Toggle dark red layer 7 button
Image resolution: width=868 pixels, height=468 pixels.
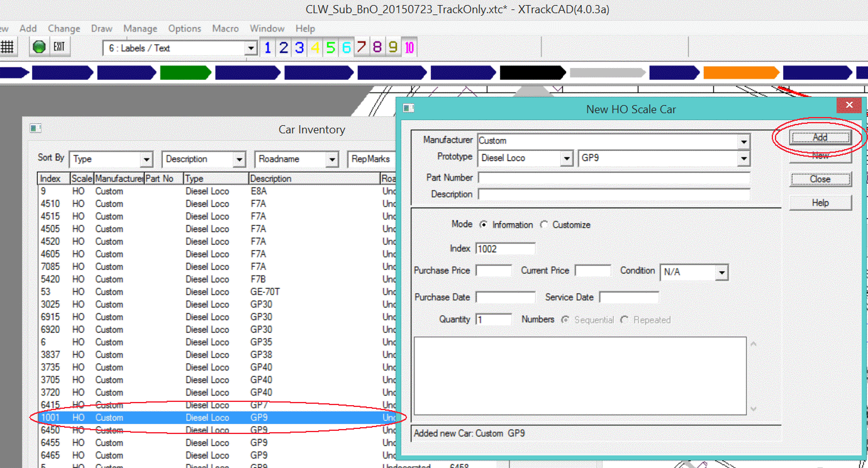[362, 48]
